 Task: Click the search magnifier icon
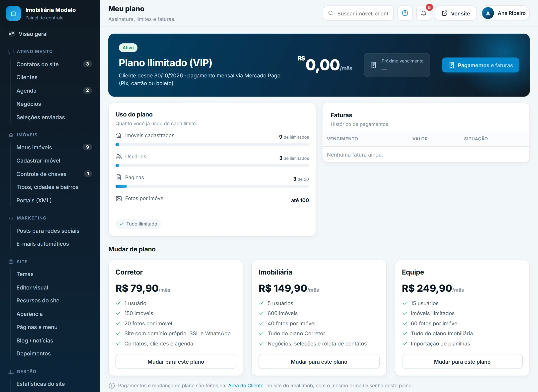tap(331, 13)
